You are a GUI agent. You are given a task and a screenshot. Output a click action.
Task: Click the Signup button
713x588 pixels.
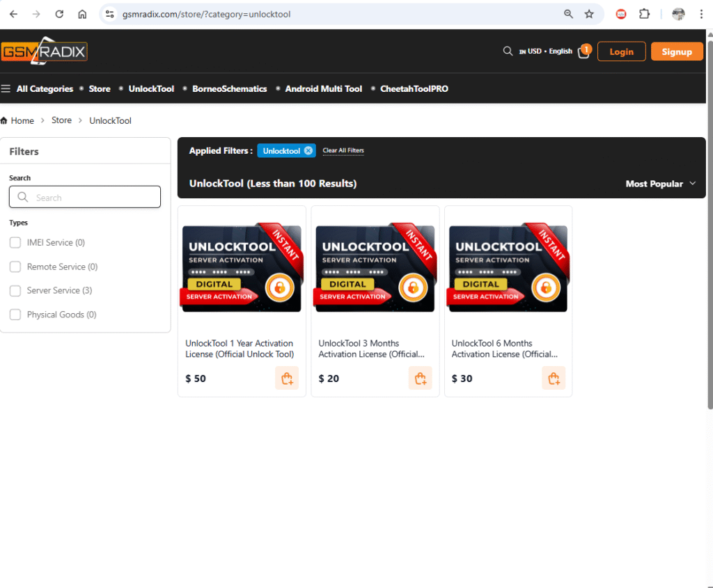677,51
